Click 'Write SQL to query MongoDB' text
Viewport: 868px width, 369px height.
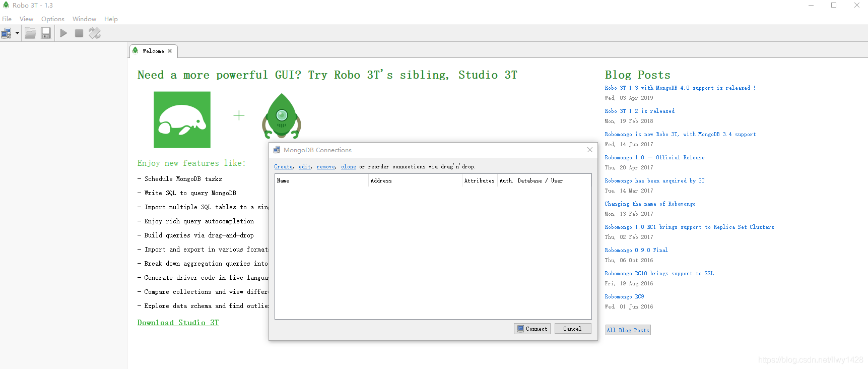click(190, 193)
